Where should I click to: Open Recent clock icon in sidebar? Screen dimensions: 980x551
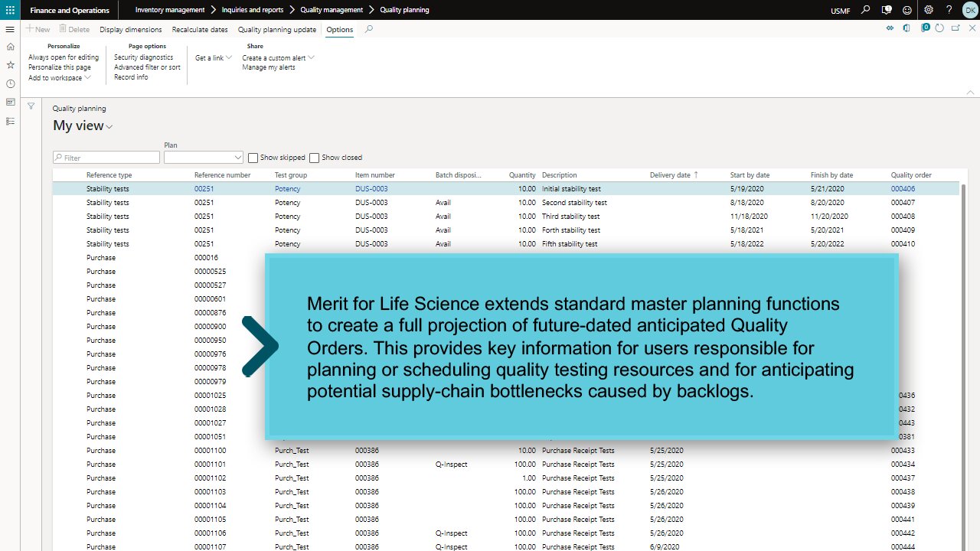tap(10, 84)
